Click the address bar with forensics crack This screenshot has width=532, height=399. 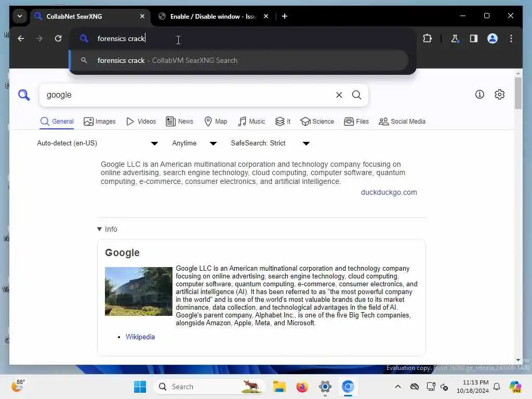coord(243,38)
